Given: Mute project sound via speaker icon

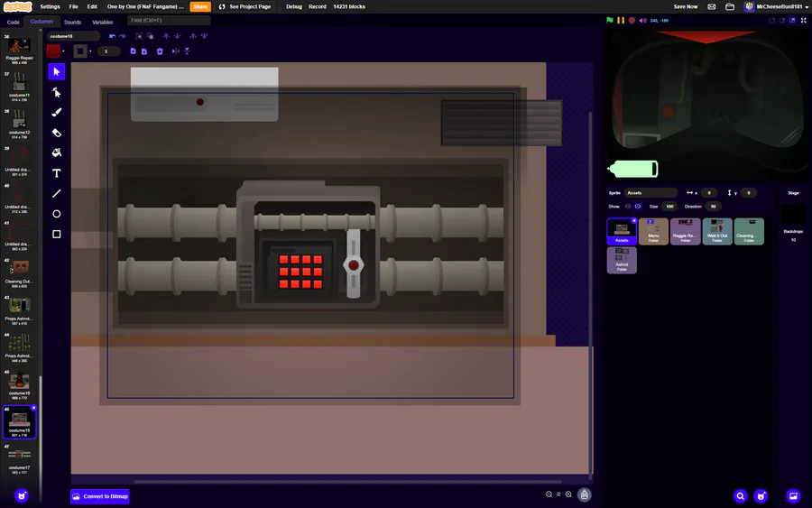Looking at the screenshot, I should pyautogui.click(x=642, y=21).
